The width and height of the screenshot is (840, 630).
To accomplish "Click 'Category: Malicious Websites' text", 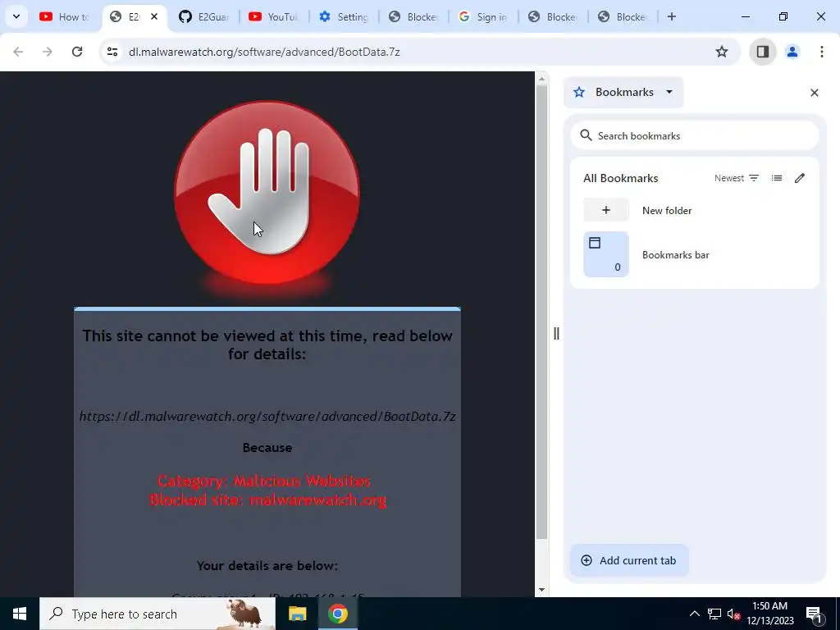I will point(264,481).
